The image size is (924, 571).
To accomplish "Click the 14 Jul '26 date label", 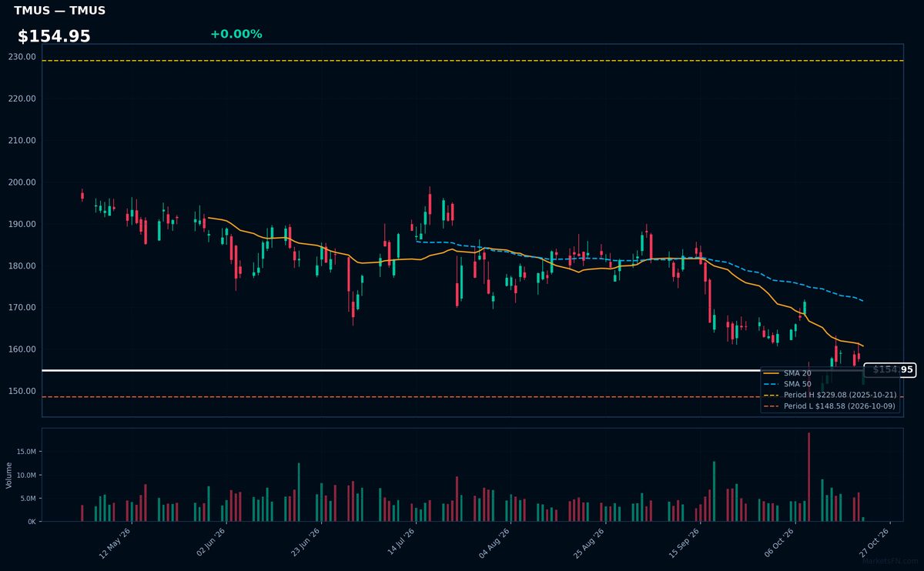I will (400, 542).
